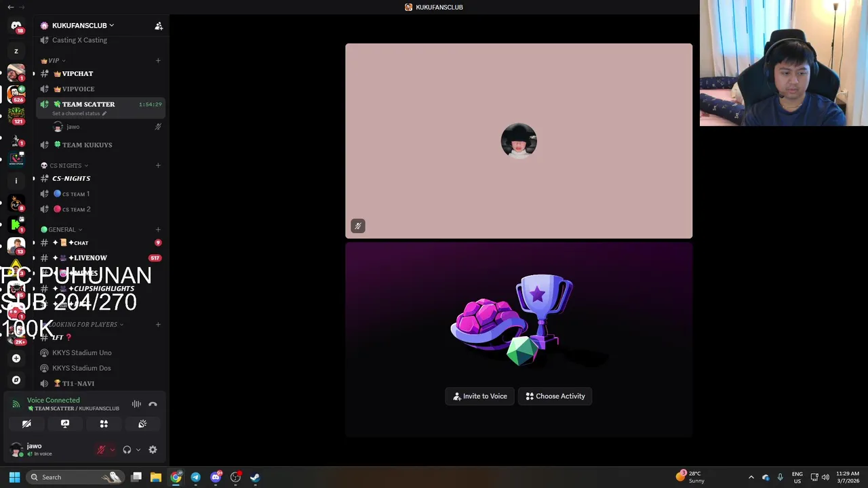Open OBS Studio from taskbar
Viewport: 868px width, 488px height.
[x=235, y=477]
